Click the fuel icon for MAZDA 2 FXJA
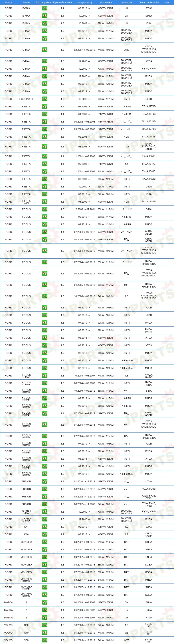Viewport: 174px width, 644px height. (45, 610)
